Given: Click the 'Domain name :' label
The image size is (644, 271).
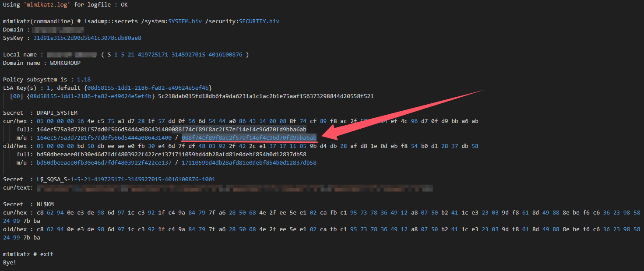Looking at the screenshot, I should tap(25, 63).
